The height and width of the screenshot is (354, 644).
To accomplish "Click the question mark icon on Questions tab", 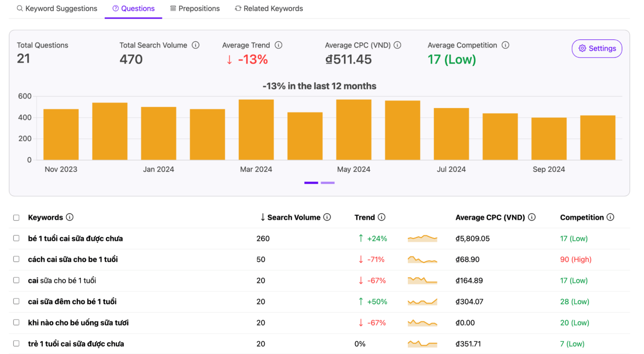I will point(115,8).
